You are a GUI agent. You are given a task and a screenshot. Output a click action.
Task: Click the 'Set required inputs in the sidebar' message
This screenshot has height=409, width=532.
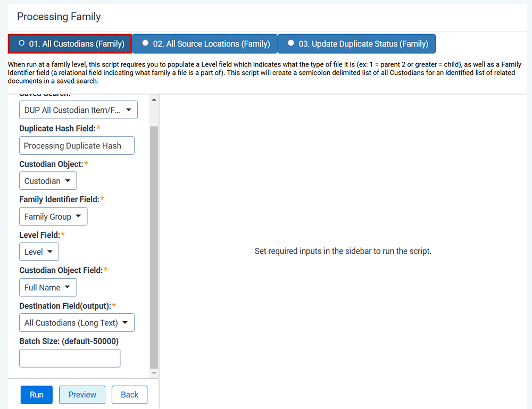pos(343,251)
